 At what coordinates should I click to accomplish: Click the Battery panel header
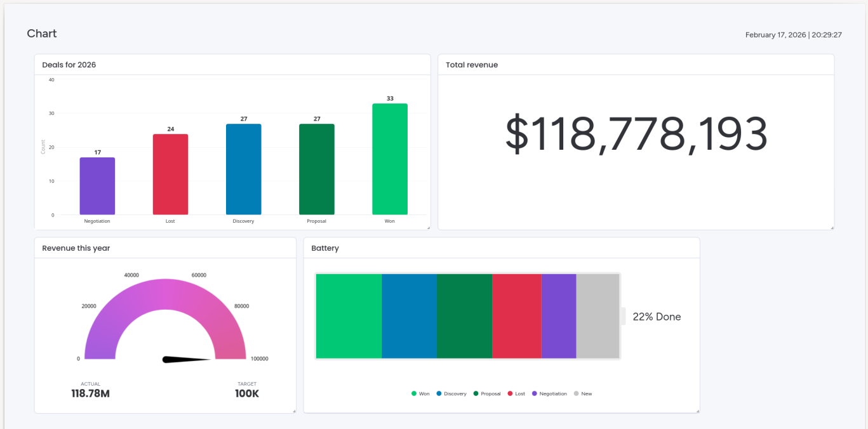(x=325, y=248)
